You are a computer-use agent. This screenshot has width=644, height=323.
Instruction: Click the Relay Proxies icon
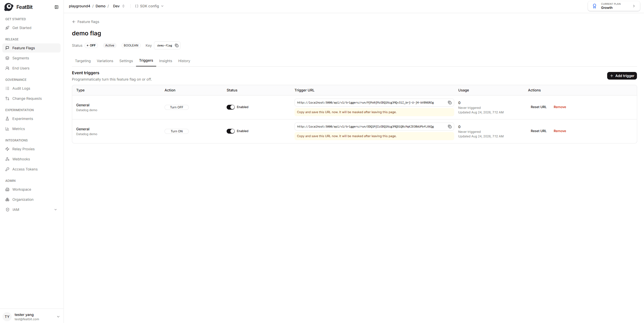coord(7,149)
